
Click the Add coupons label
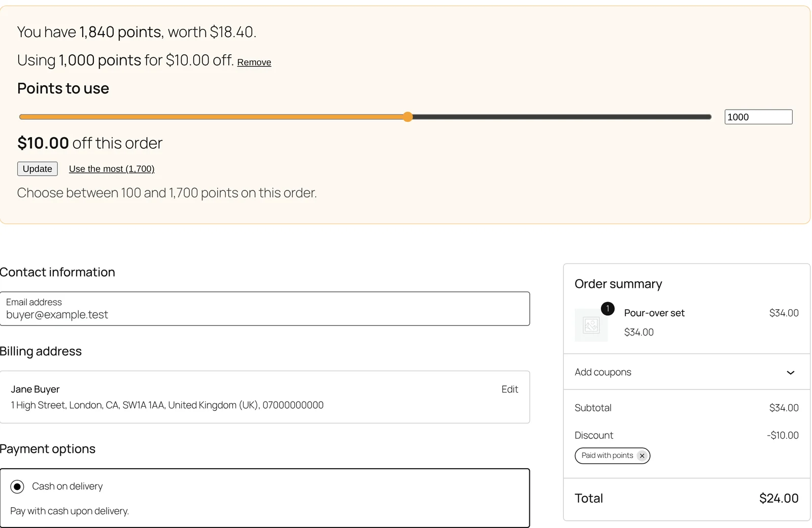coord(603,372)
